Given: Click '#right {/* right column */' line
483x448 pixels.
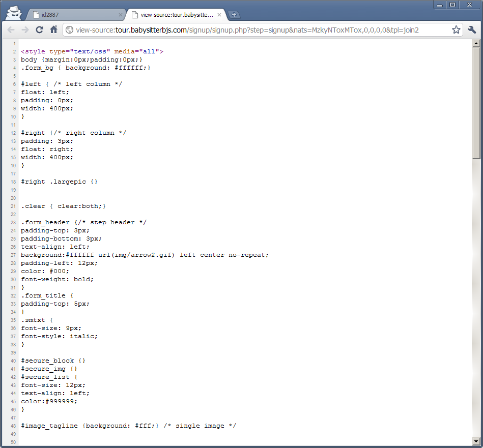Looking at the screenshot, I should click(x=73, y=133).
